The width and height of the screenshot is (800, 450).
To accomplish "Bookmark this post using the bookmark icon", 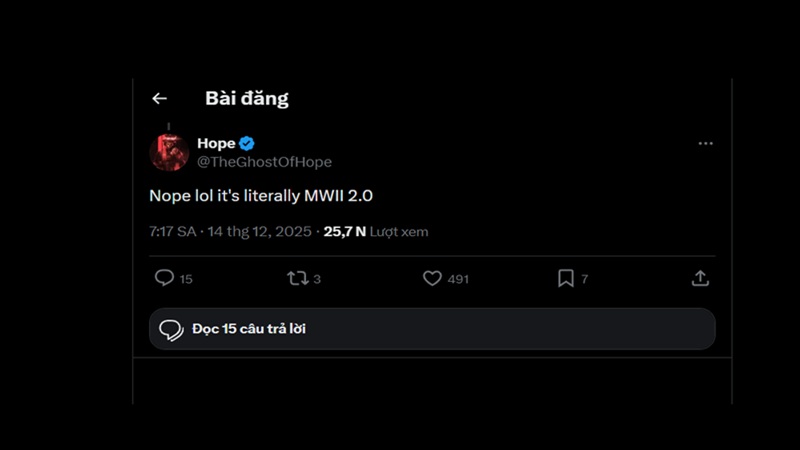I will (565, 278).
